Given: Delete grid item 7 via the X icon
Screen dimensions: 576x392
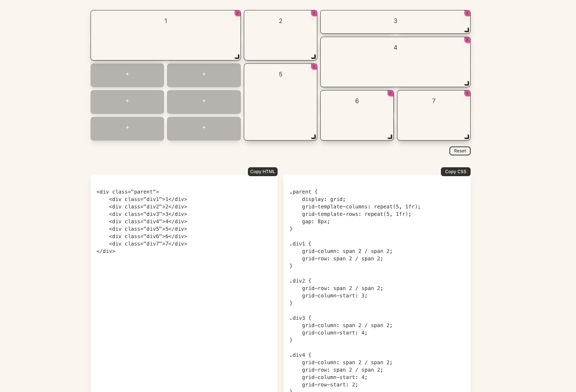Looking at the screenshot, I should (x=467, y=93).
